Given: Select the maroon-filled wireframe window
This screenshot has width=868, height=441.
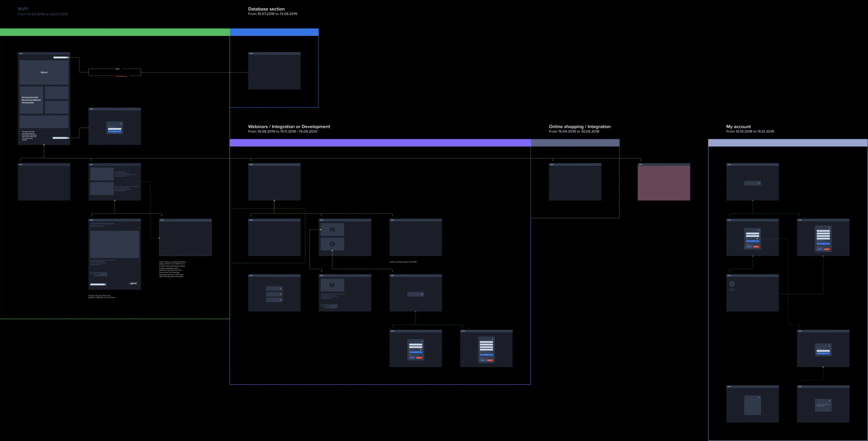Looking at the screenshot, I should (664, 182).
